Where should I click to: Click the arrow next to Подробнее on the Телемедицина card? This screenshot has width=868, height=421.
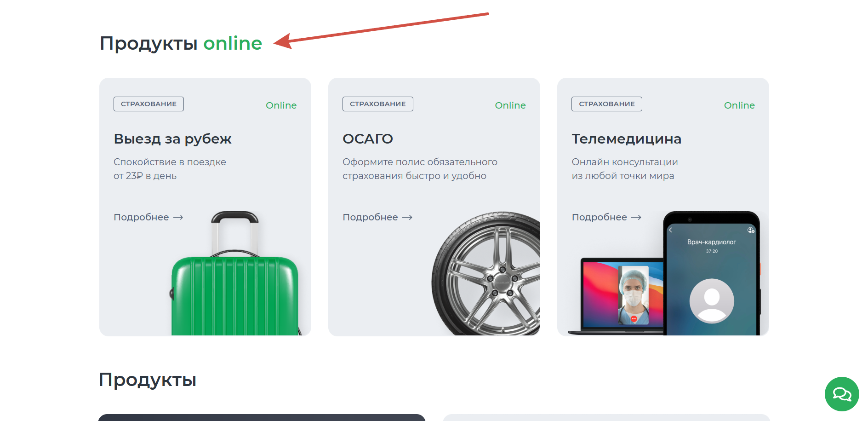[636, 217]
